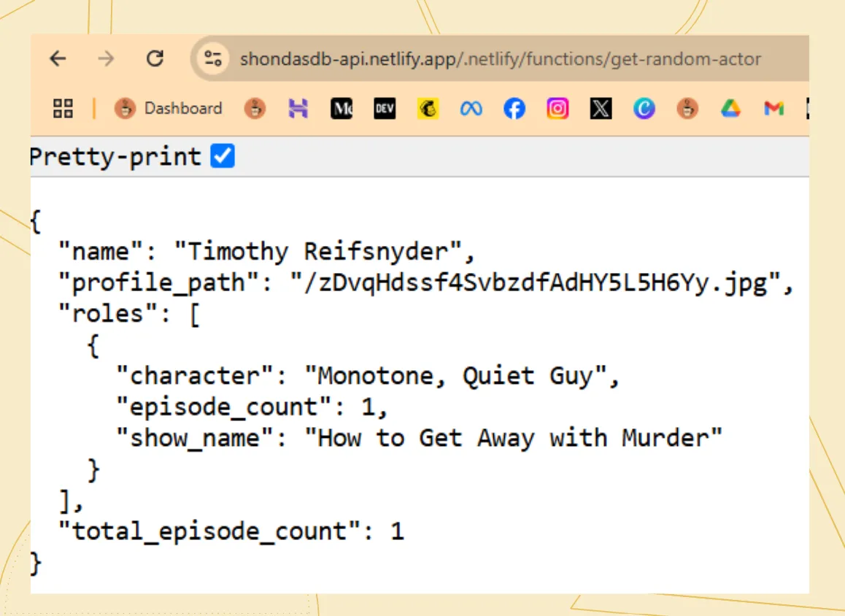Viewport: 845px width, 616px height.
Task: Open the Canva bookmark
Action: (x=644, y=109)
